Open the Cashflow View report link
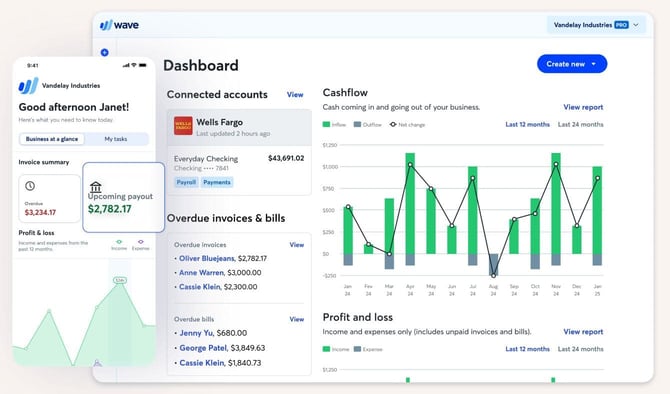The height and width of the screenshot is (394, 670). pos(583,107)
